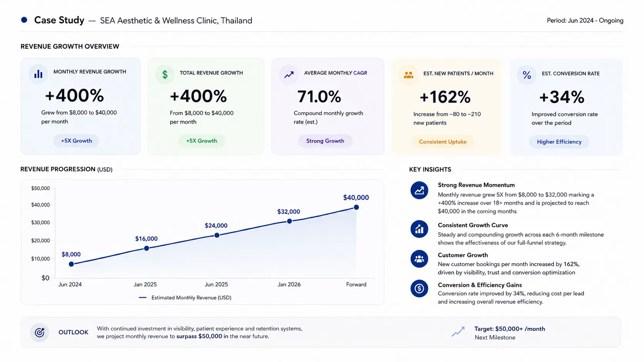644x362 pixels.
Task: Click the Consistent Growth Curve bar icon
Action: [x=419, y=229]
